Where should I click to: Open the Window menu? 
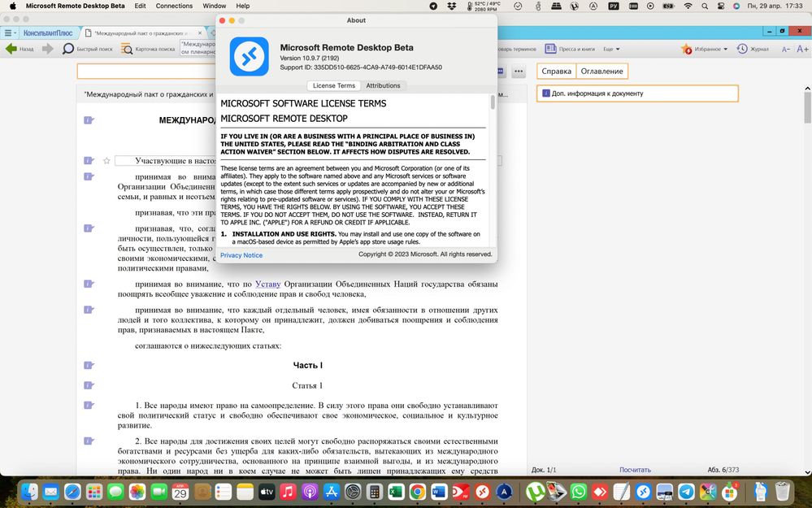coord(215,7)
